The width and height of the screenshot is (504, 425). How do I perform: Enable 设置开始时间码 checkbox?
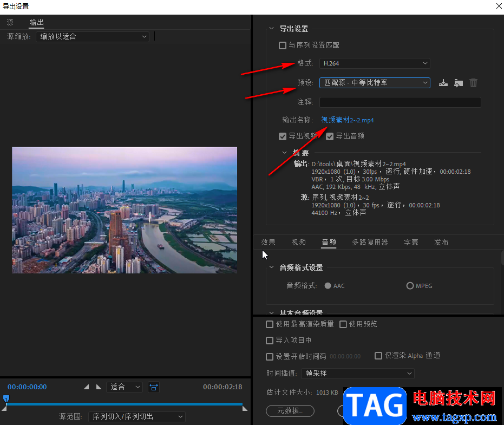coord(270,357)
